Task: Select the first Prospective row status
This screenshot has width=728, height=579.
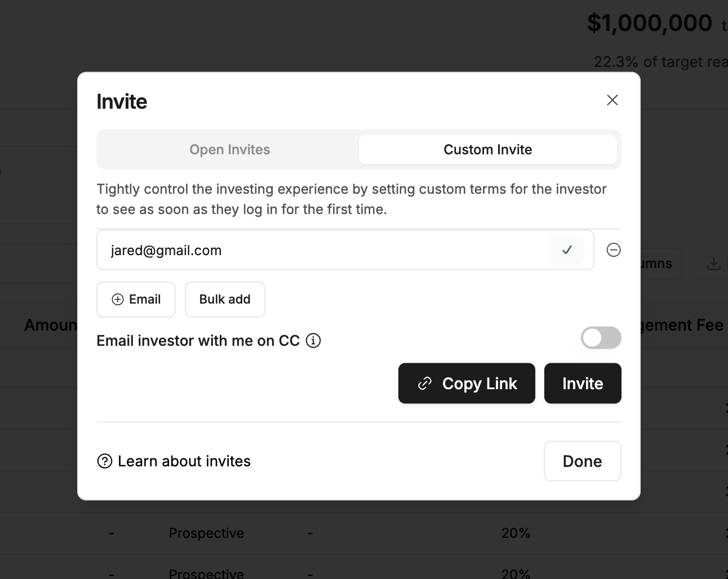Action: pyautogui.click(x=206, y=533)
